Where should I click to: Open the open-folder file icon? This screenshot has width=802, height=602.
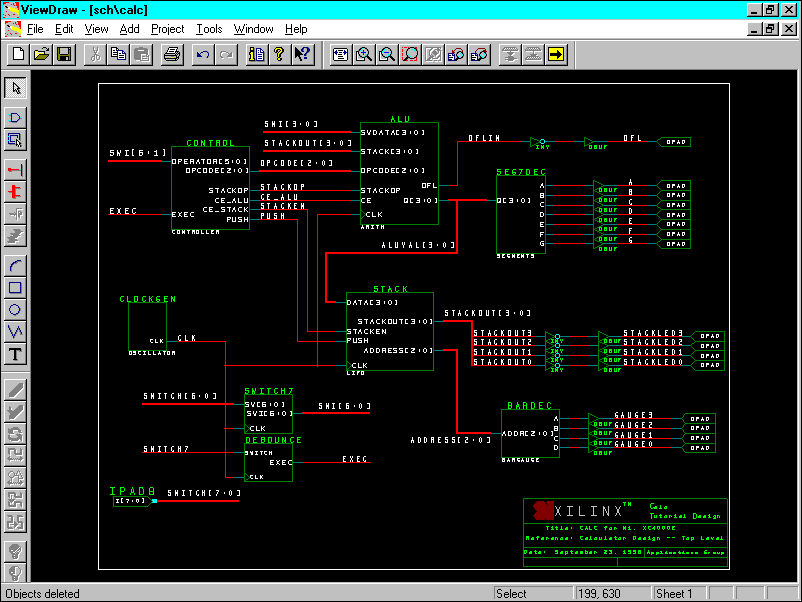click(41, 54)
